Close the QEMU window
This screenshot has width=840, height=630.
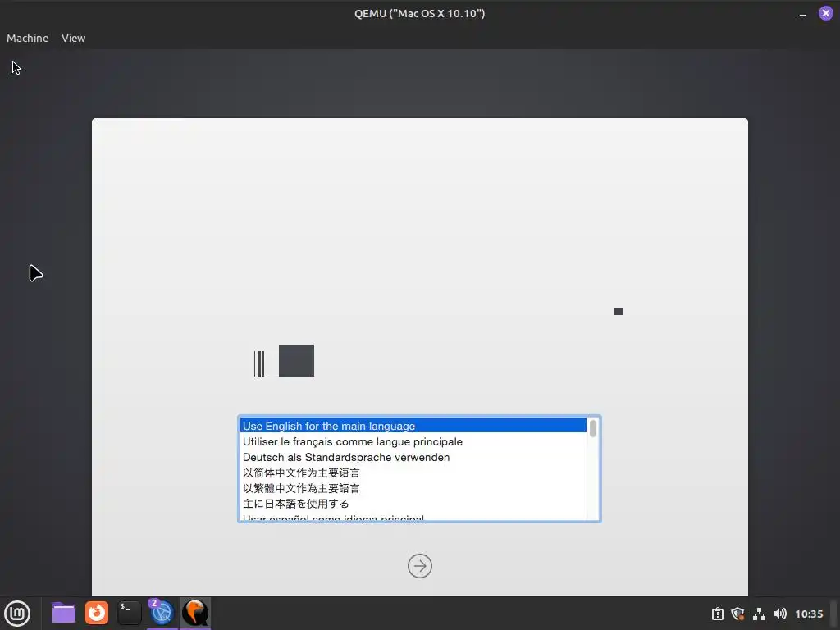tap(825, 13)
